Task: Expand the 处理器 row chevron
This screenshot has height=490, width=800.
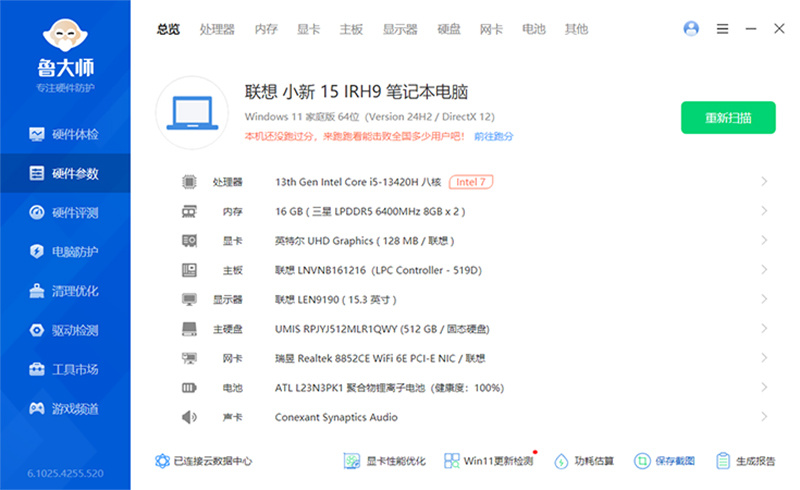Action: [764, 181]
